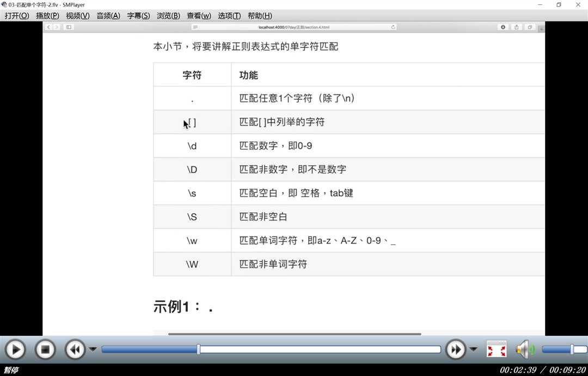The image size is (588, 376).
Task: Click the text 匹配空白，即 空格，tab键
Action: click(296, 193)
